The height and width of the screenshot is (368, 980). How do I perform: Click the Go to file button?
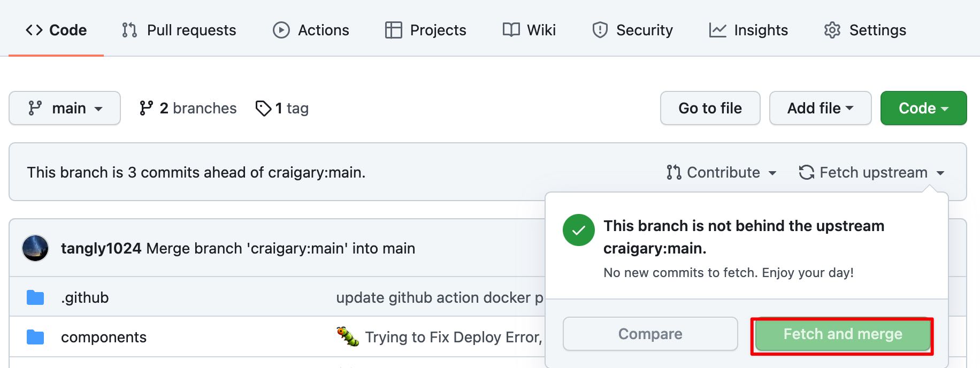(710, 108)
